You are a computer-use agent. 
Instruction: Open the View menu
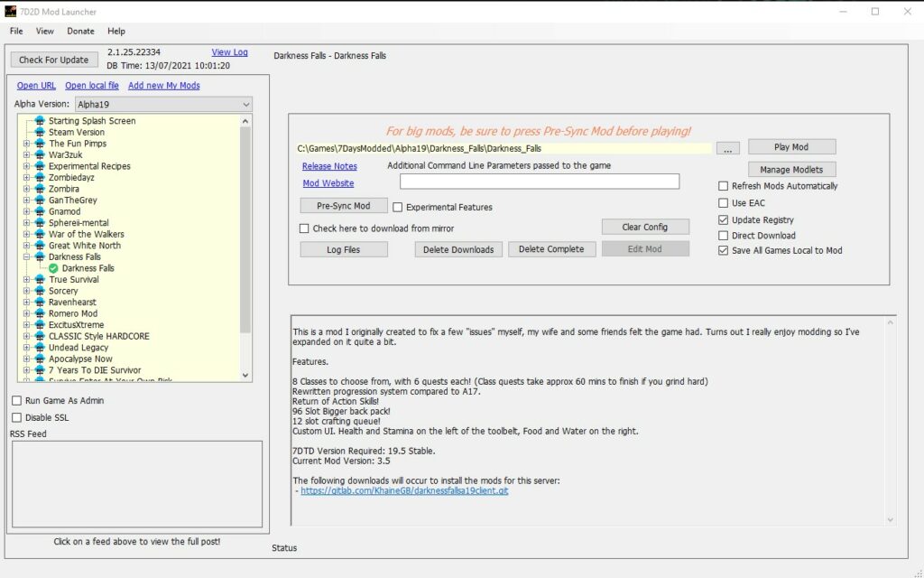pyautogui.click(x=45, y=32)
